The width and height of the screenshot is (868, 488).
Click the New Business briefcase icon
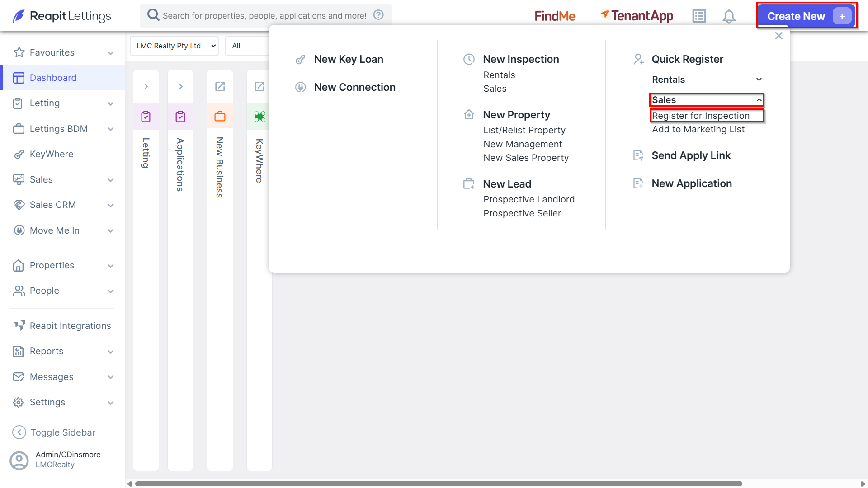(220, 117)
